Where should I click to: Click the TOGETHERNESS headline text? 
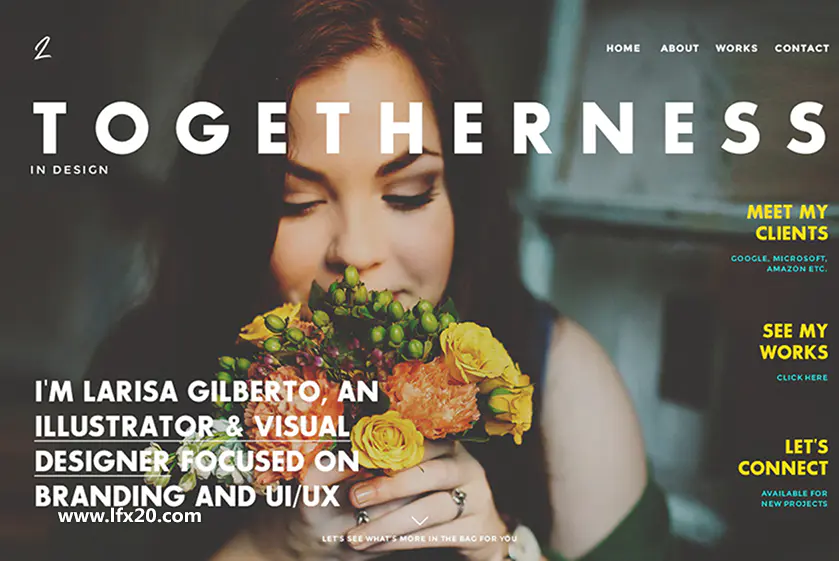point(430,128)
